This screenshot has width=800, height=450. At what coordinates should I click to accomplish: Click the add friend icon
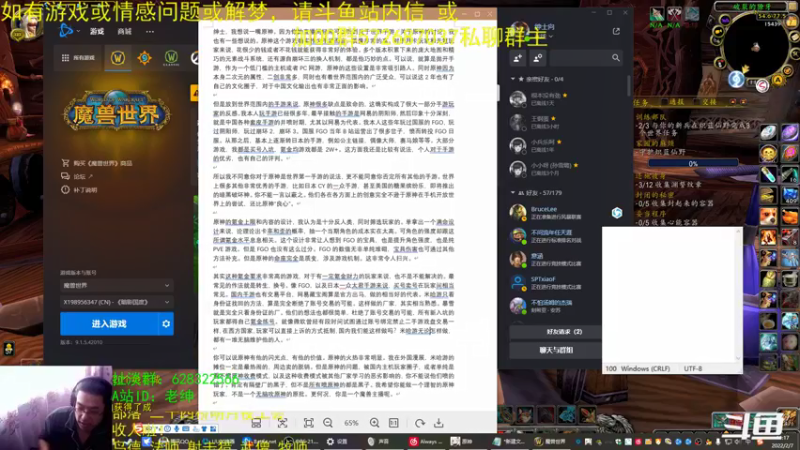coord(518,58)
